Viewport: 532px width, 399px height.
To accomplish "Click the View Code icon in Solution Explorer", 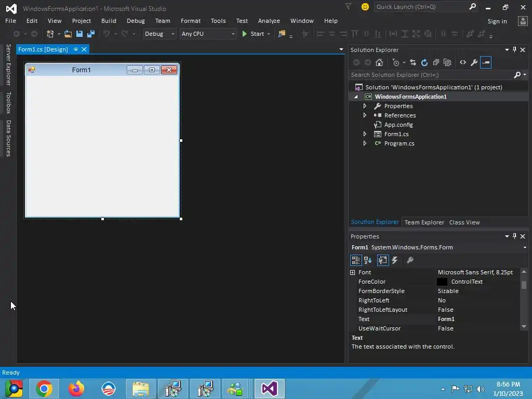I will pos(463,62).
